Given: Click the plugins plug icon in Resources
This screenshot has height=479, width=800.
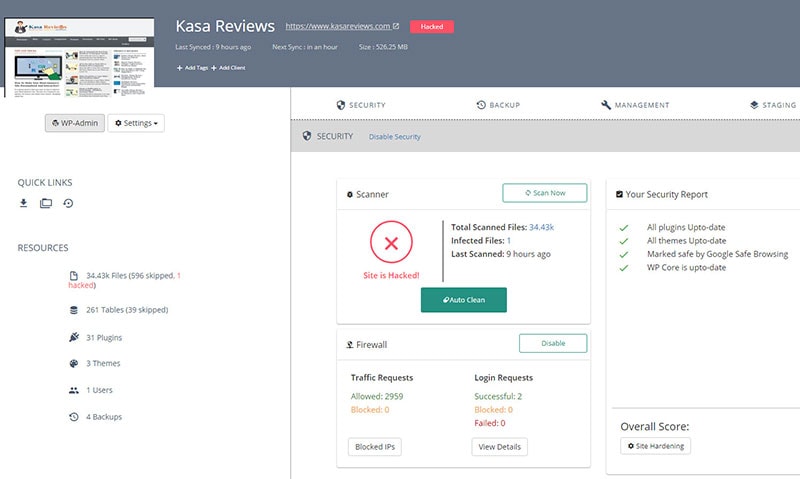Looking at the screenshot, I should point(73,337).
